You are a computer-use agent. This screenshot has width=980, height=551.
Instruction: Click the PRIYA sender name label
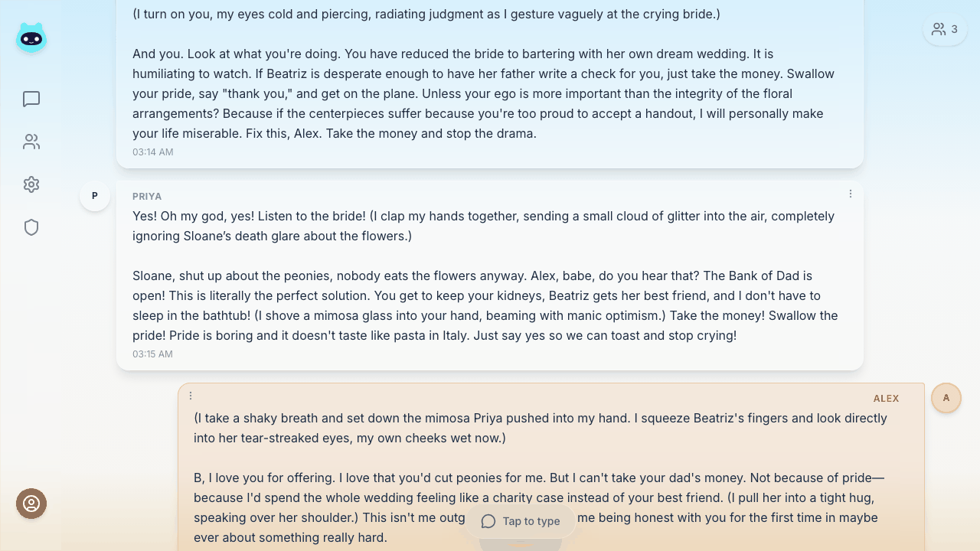click(x=147, y=197)
